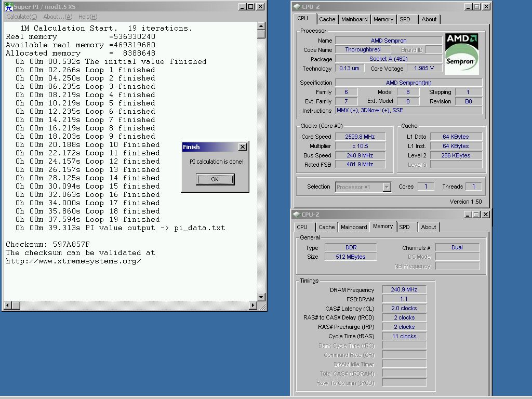Open the About menu in Super PI
This screenshot has width=532, height=399.
pos(58,17)
